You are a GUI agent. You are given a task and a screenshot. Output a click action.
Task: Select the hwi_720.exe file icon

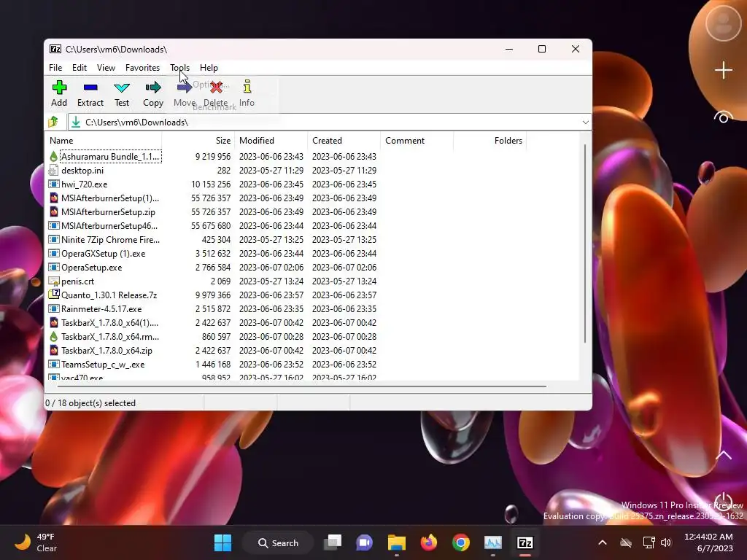pyautogui.click(x=53, y=184)
